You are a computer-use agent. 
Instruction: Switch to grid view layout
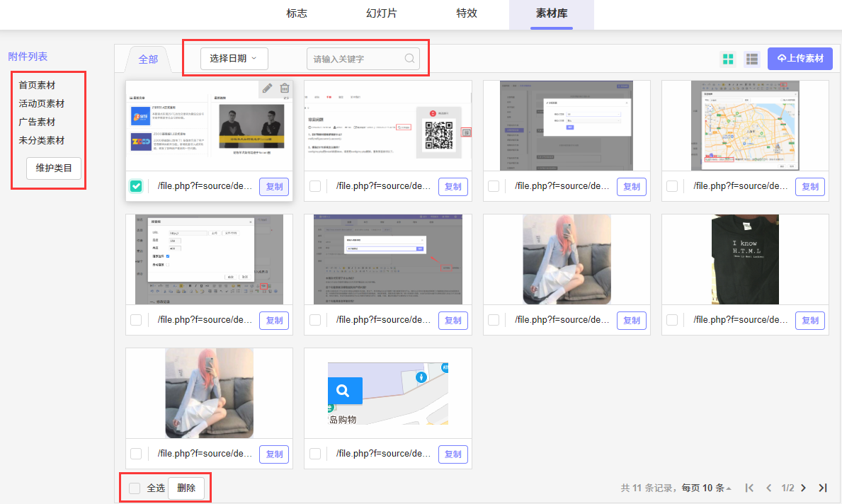click(x=728, y=59)
